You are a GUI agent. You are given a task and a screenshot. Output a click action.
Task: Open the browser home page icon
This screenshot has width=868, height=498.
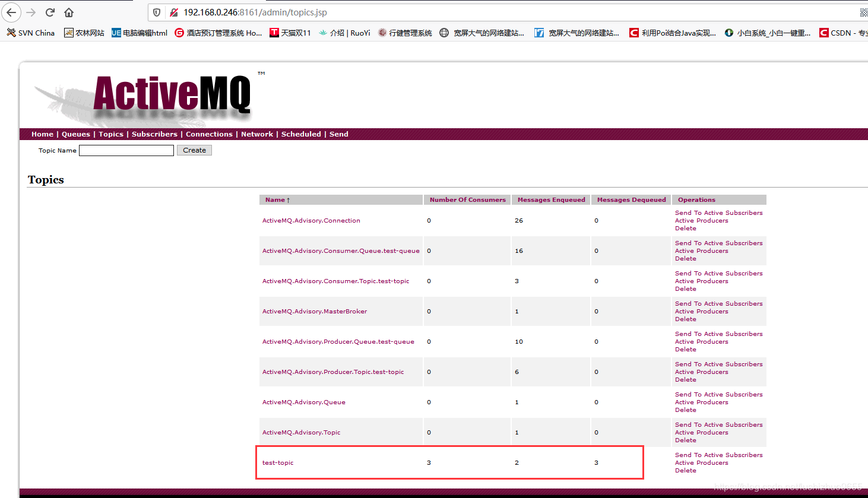[x=69, y=12]
